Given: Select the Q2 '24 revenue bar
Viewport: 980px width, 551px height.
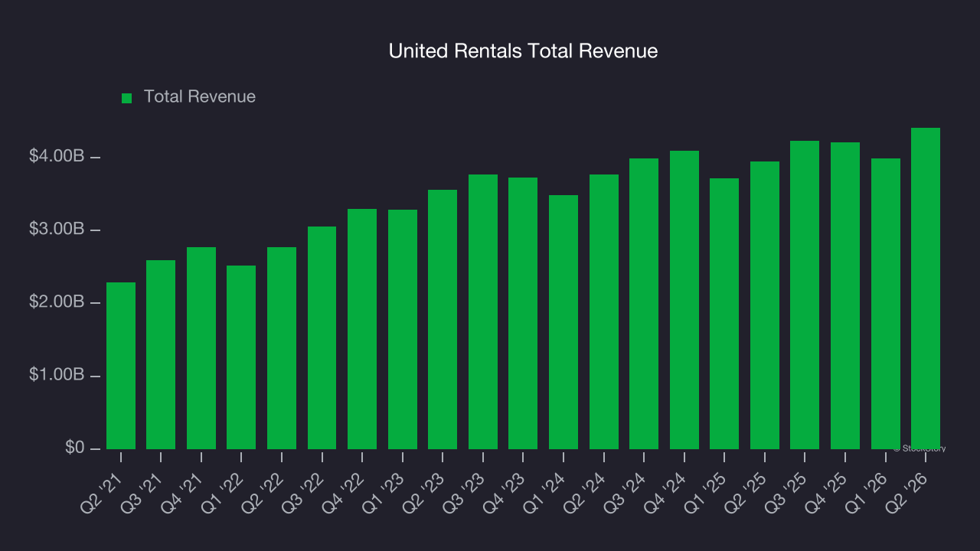Looking at the screenshot, I should coord(604,311).
